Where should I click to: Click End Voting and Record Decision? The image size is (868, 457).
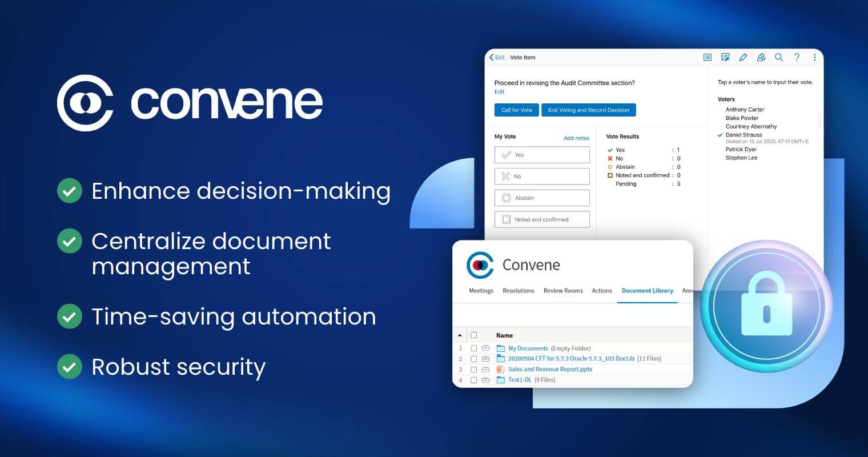(589, 110)
